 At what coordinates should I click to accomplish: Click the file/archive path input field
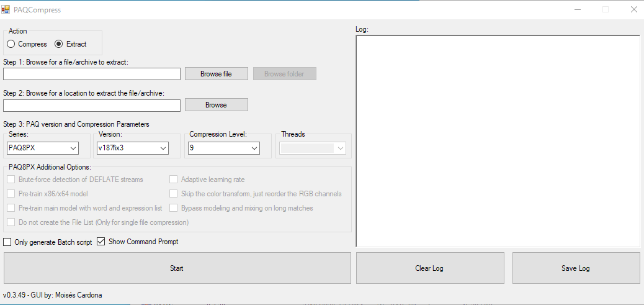tap(92, 74)
